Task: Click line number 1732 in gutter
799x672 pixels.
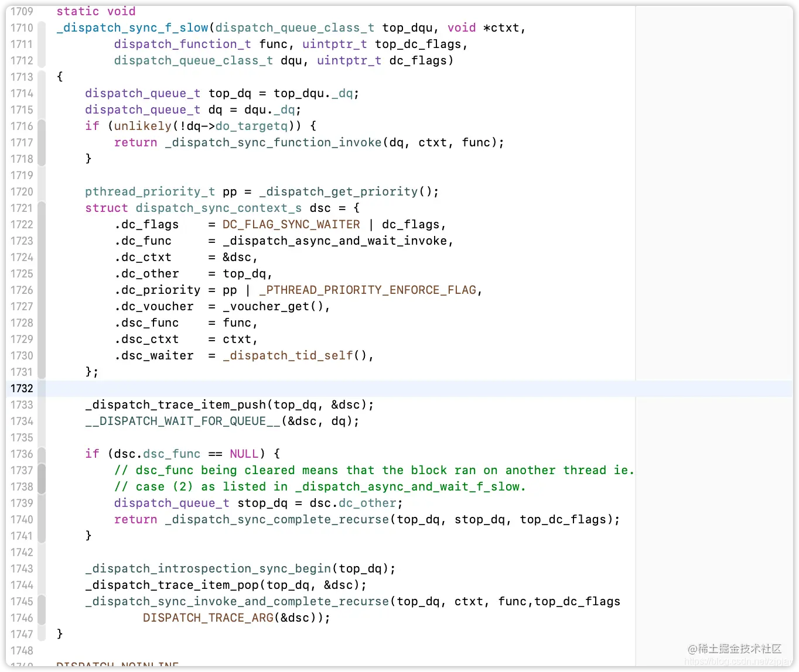Action: (x=22, y=388)
